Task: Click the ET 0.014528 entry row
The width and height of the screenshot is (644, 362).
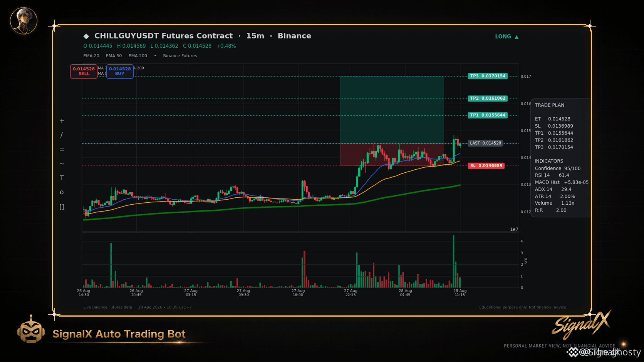Action: click(552, 119)
